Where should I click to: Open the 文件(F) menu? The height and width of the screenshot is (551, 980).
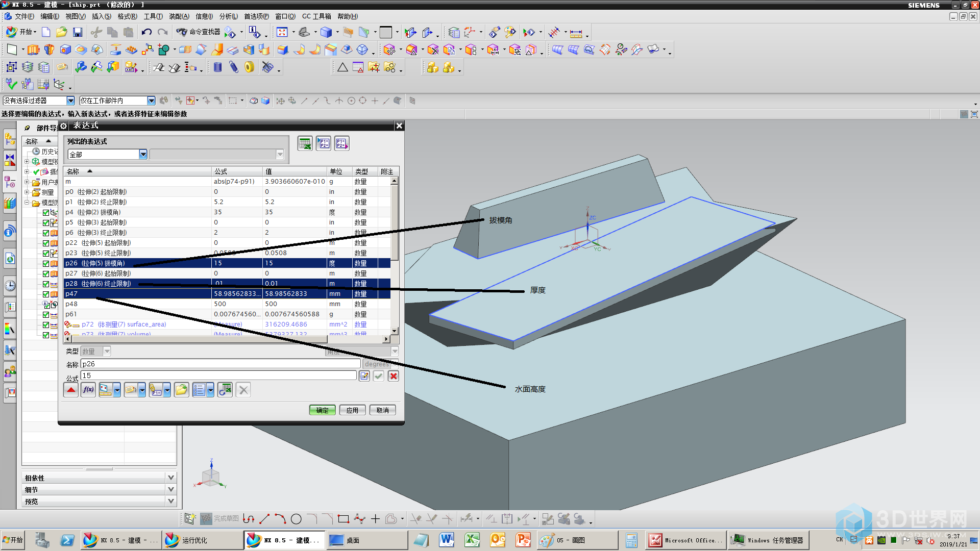click(23, 16)
